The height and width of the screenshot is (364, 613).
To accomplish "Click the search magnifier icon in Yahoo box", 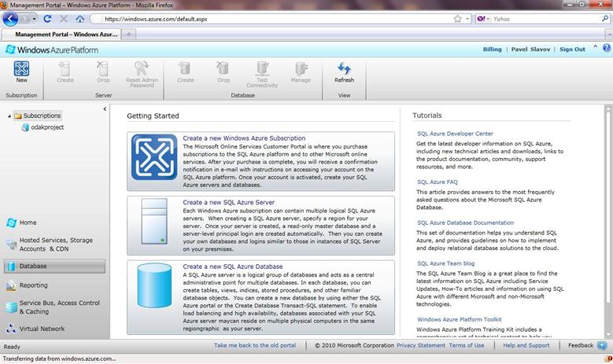I will [x=605, y=18].
